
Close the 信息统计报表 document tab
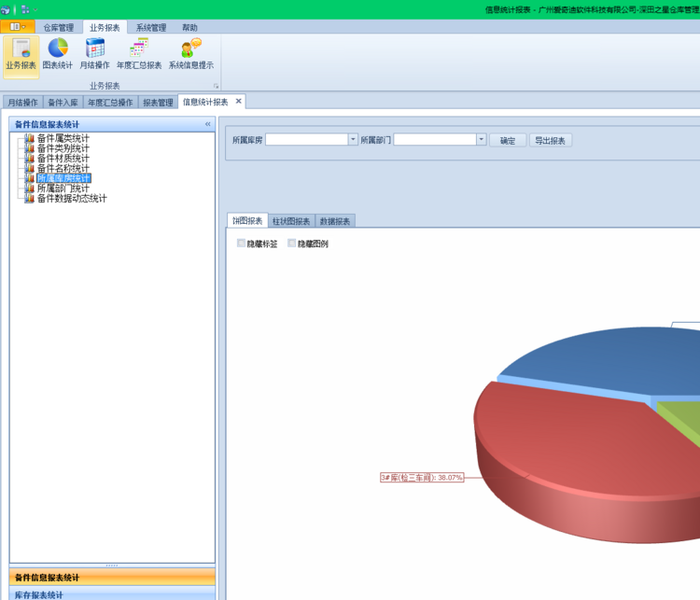238,102
